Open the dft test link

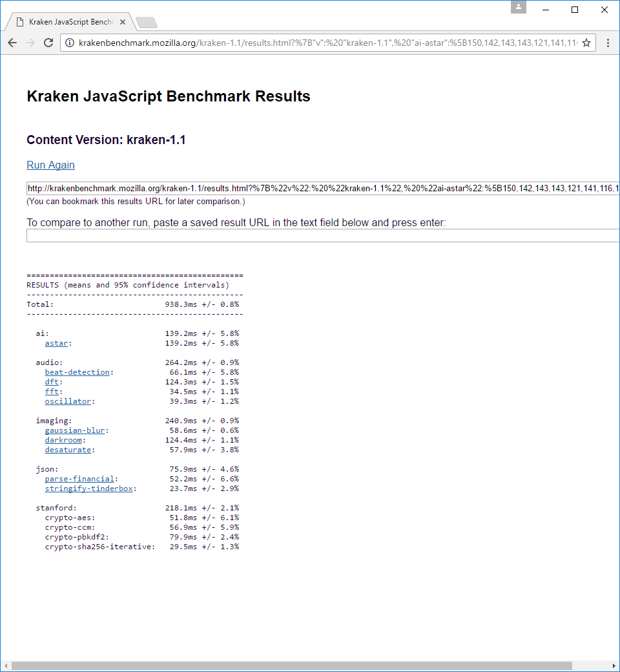click(52, 382)
